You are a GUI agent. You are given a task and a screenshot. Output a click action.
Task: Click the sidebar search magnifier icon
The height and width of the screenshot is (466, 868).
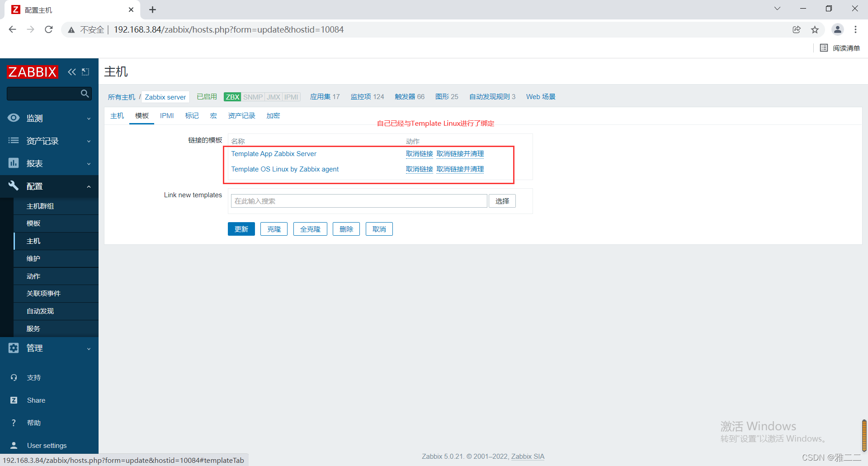point(85,94)
